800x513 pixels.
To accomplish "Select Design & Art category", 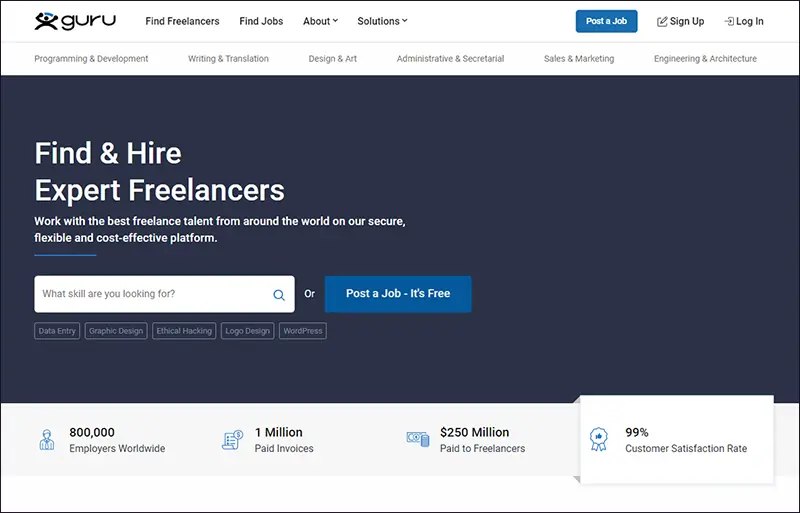I will tap(333, 59).
